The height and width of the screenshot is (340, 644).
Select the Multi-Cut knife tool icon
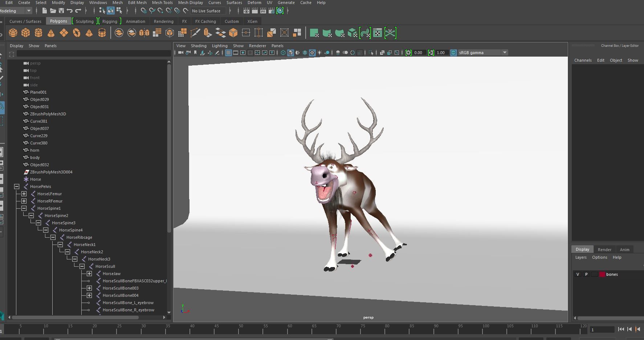point(195,33)
